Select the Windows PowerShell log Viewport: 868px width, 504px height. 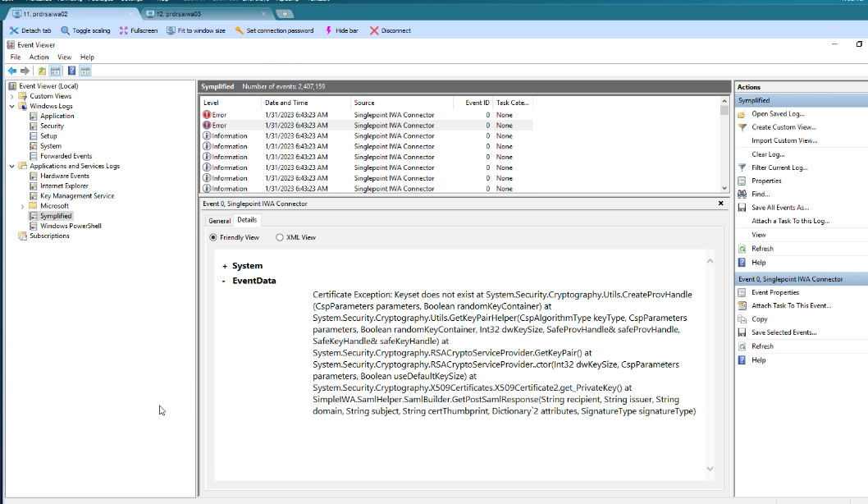pyautogui.click(x=71, y=226)
